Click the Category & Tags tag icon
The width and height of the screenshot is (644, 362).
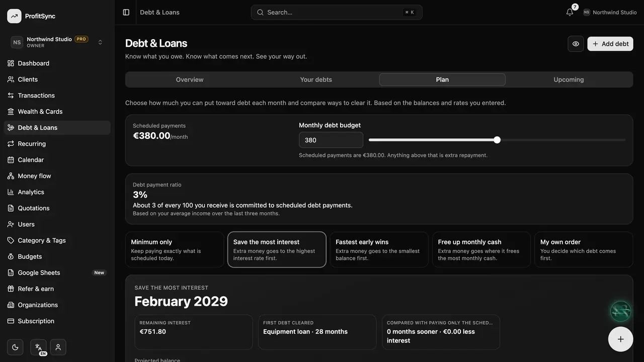pos(11,240)
